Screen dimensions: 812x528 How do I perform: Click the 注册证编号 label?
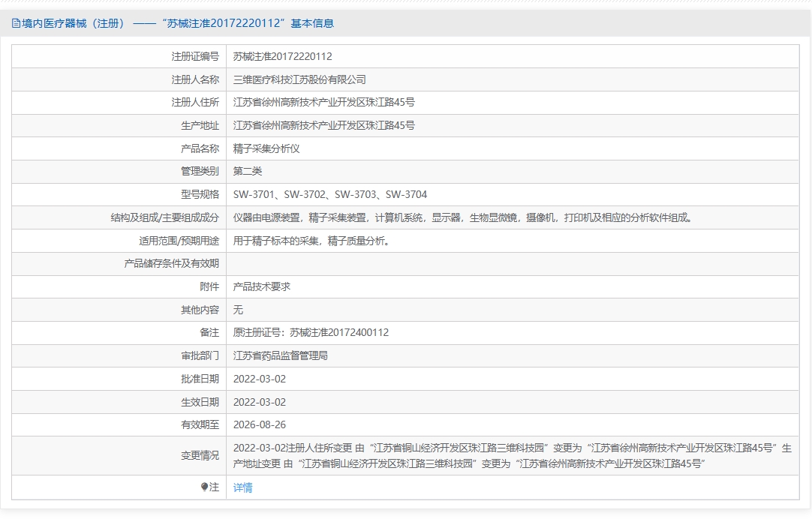click(195, 56)
